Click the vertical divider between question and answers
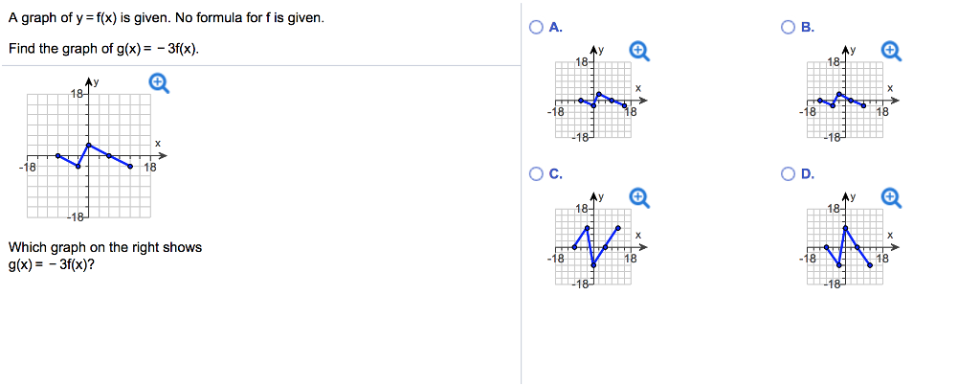The height and width of the screenshot is (386, 980). [521, 193]
